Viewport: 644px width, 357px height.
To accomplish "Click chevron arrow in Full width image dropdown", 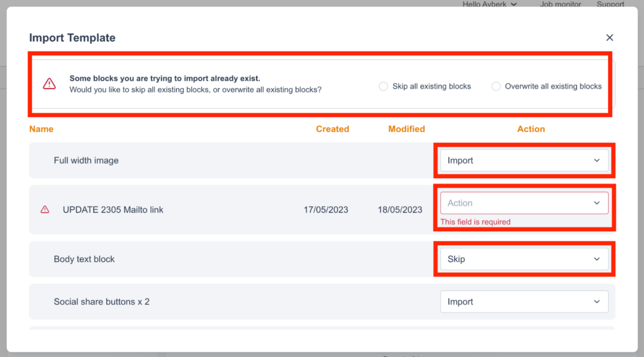I will tap(597, 160).
